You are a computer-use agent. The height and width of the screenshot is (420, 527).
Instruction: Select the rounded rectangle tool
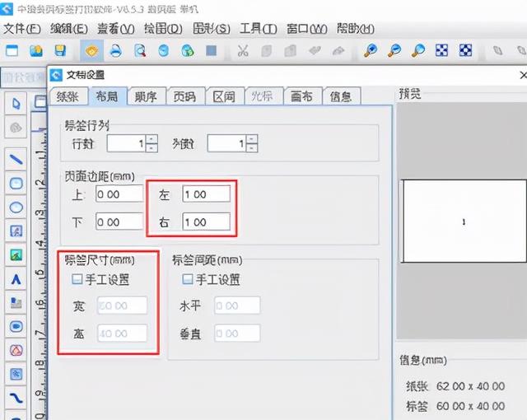click(16, 182)
